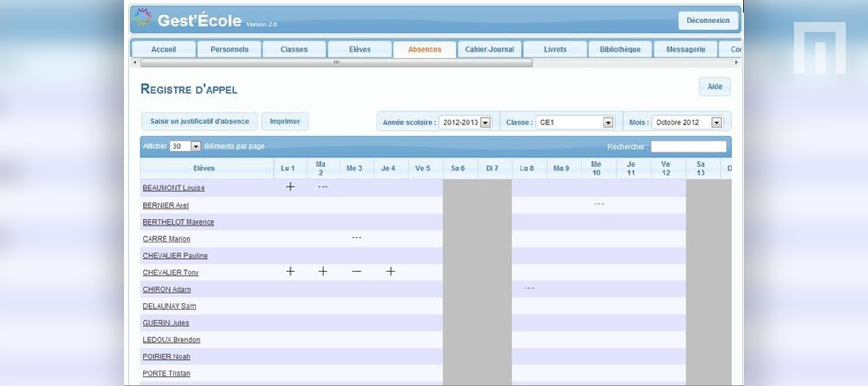Click right arrow of the tab scrollbar
Viewport: 868px width, 386px height.
[736, 62]
